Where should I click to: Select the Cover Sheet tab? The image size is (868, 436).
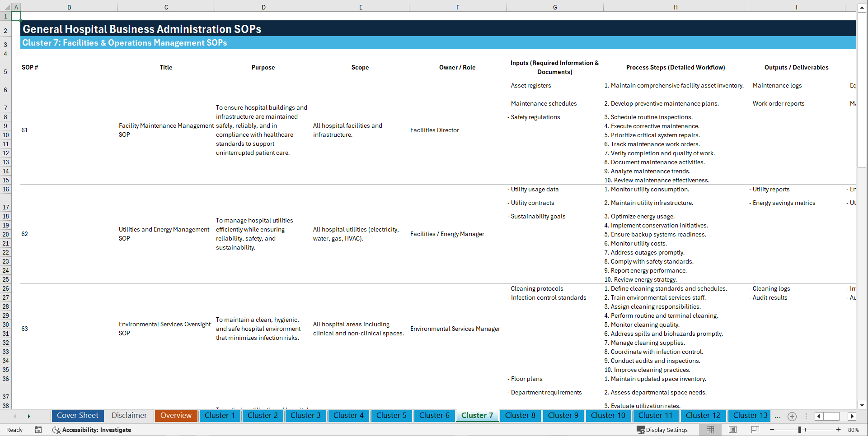[x=77, y=416]
